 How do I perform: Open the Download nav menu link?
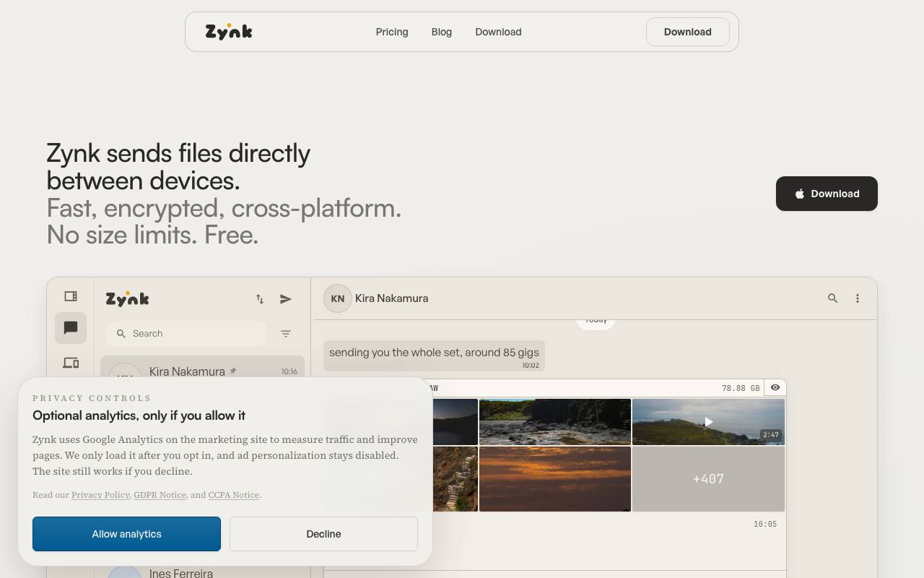498,32
